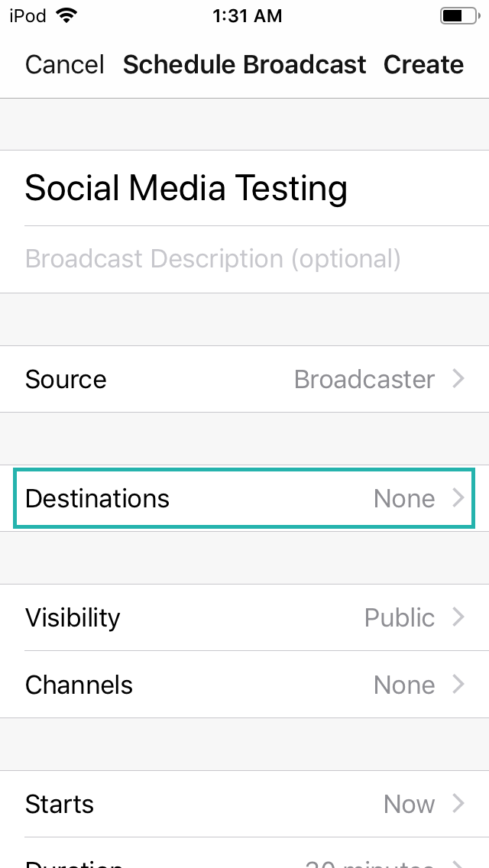489x868 pixels.
Task: Tap the Schedule Broadcast header title
Action: tap(244, 65)
